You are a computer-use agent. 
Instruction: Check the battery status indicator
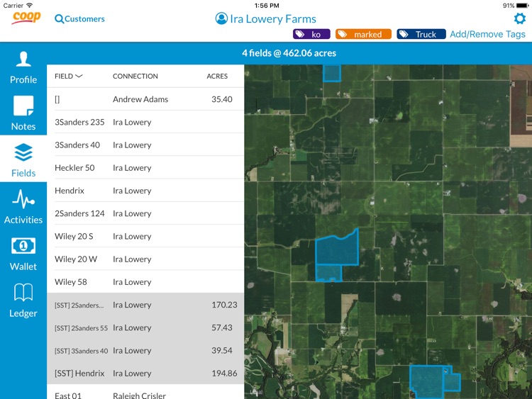click(x=523, y=6)
